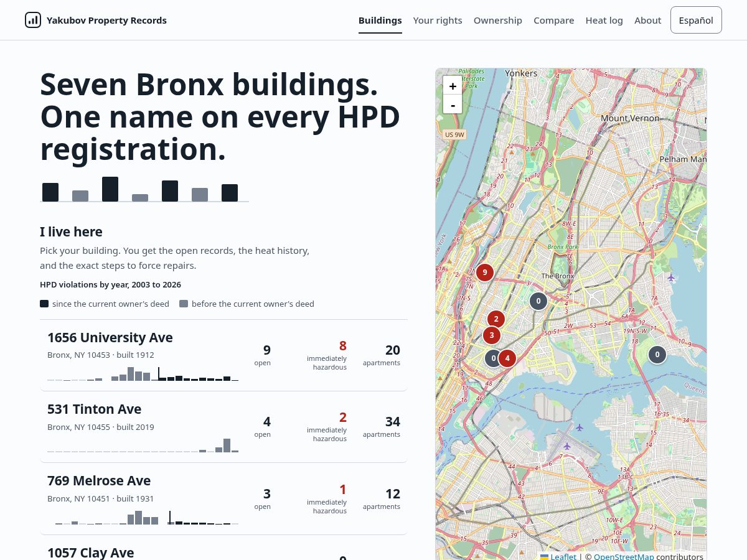Click the '34' apartments figure
The width and height of the screenshot is (747, 560).
click(x=393, y=422)
